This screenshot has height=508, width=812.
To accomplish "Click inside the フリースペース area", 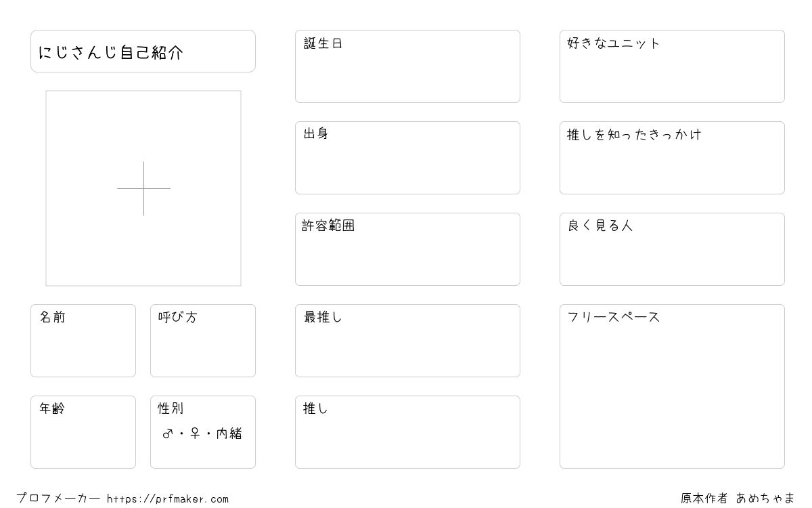I will (x=672, y=386).
